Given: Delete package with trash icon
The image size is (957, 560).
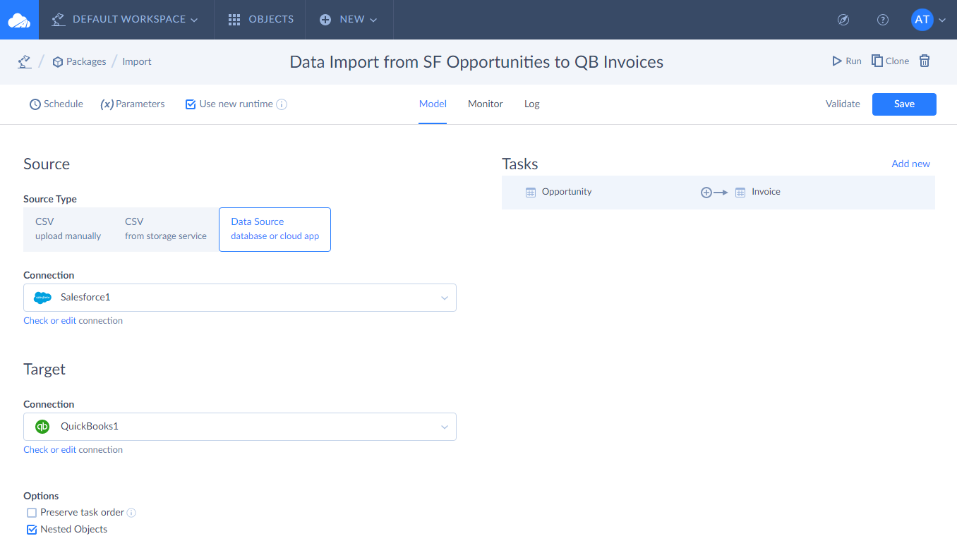Looking at the screenshot, I should point(925,61).
